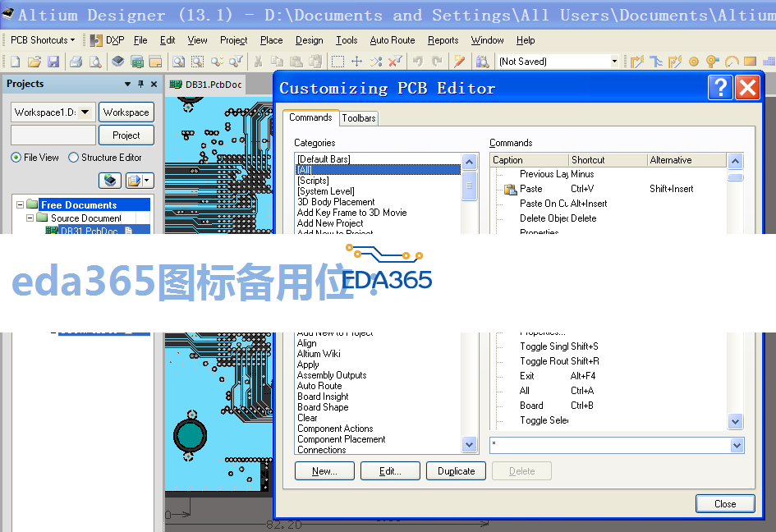Click the Place Pad icon
The width and height of the screenshot is (776, 532).
[x=694, y=62]
